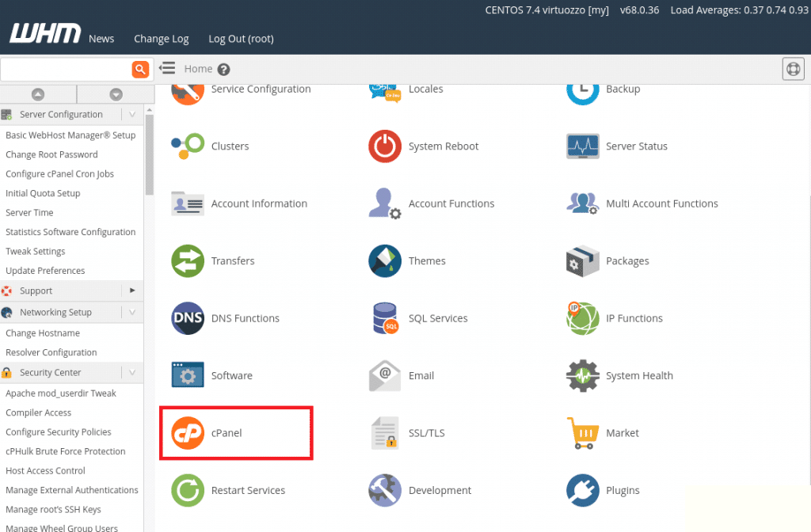Click inside the sidebar search field
The width and height of the screenshot is (811, 532).
tap(65, 70)
